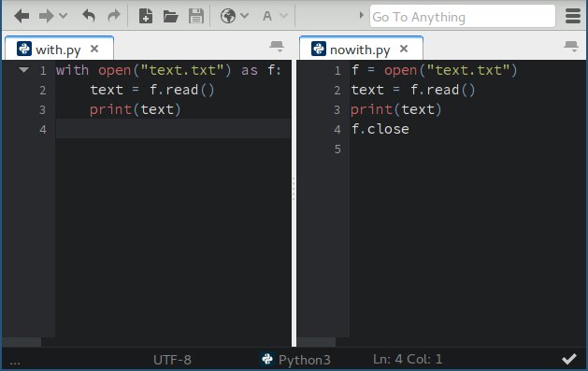Click 'f.close' on line 4 of nowith.py
588x371 pixels.
380,129
